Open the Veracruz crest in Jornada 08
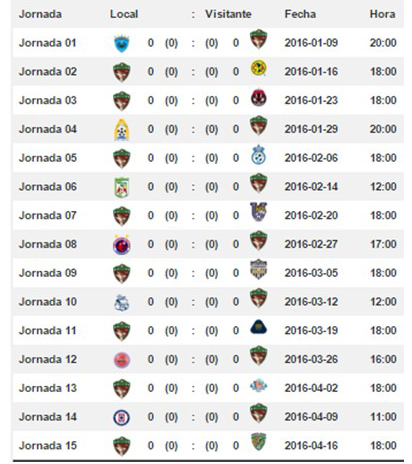Image resolution: width=412 pixels, height=464 pixels. [x=122, y=245]
